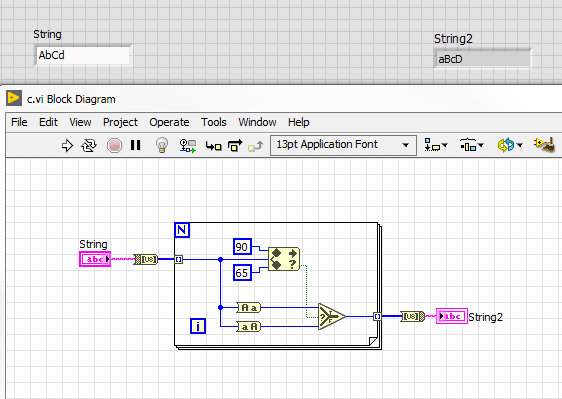Click the String2 label on front panel
The image size is (562, 399).
coord(453,38)
